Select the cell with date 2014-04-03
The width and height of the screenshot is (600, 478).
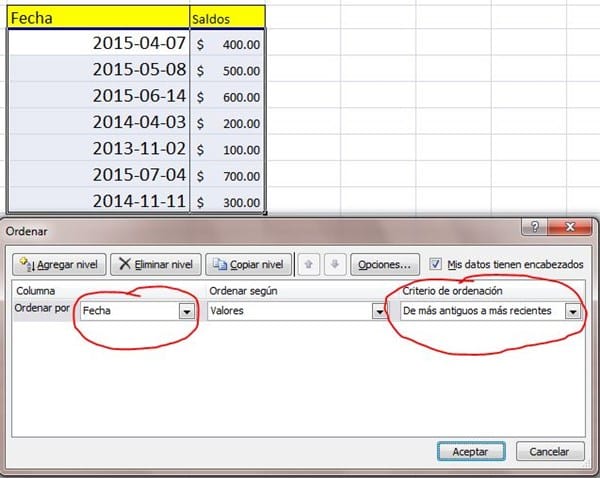coord(98,122)
